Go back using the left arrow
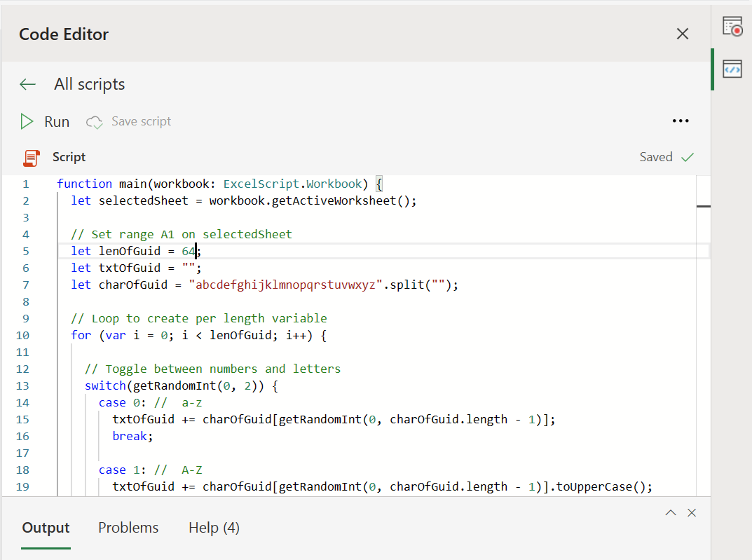Image resolution: width=752 pixels, height=560 pixels. [x=27, y=85]
